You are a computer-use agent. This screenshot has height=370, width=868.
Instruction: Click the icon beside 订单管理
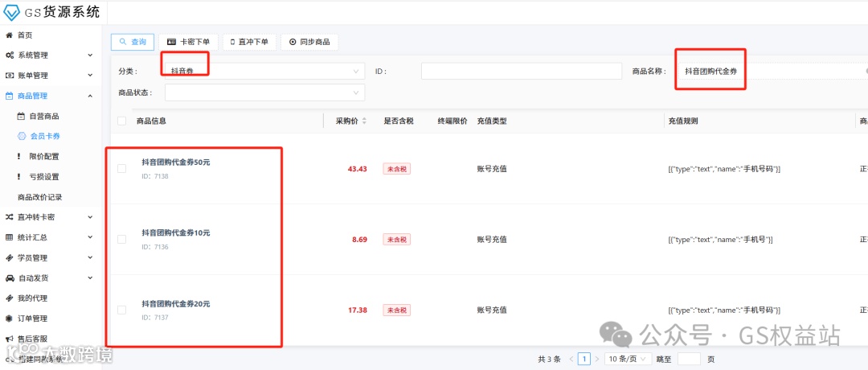coord(10,319)
